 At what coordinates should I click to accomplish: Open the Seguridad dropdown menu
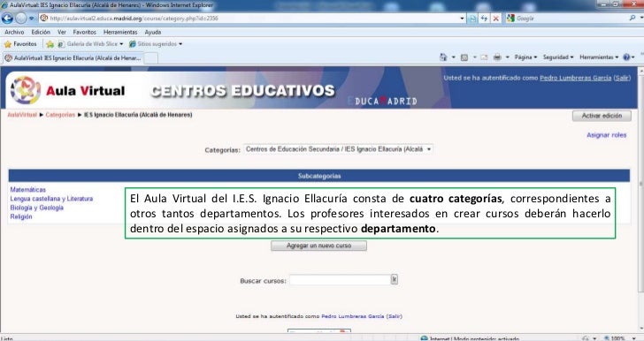558,57
